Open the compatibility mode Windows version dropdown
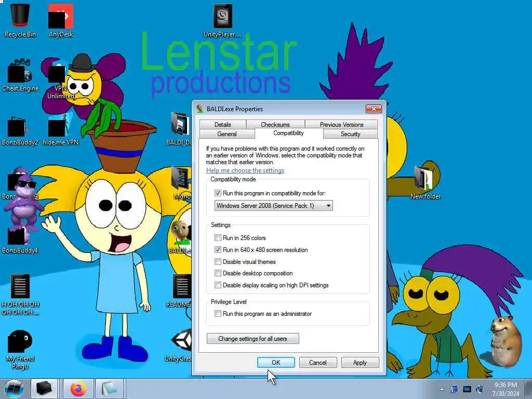The image size is (532, 399). [273, 206]
